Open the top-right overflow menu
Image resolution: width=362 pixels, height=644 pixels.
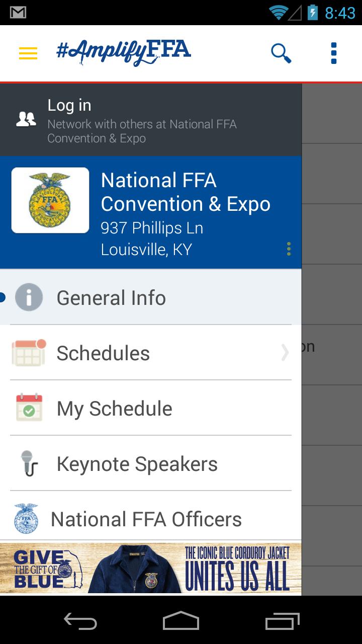point(333,52)
